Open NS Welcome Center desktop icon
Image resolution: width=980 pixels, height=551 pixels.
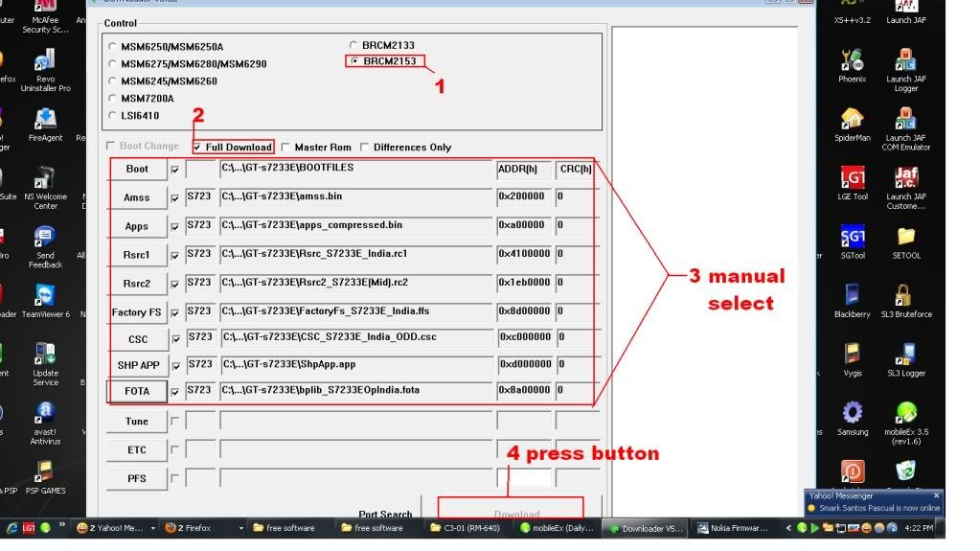[45, 187]
